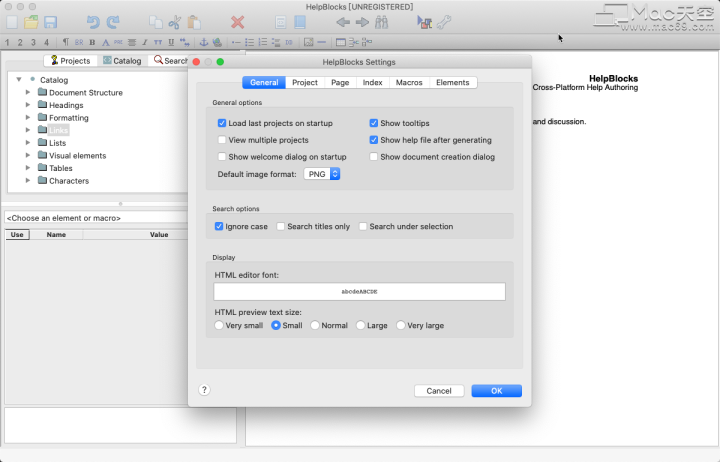
Task: Click the Back arrow toolbar icon
Action: (343, 22)
